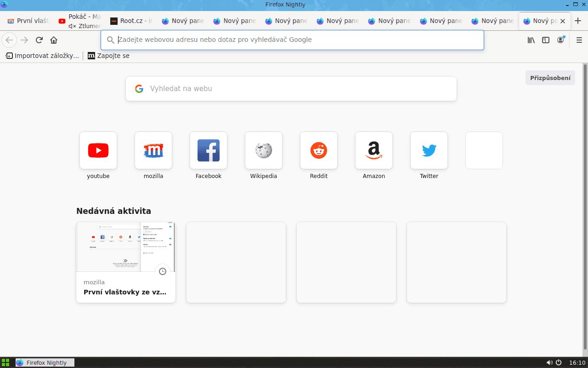
Task: Toggle the sidebar panel icon
Action: pos(546,40)
